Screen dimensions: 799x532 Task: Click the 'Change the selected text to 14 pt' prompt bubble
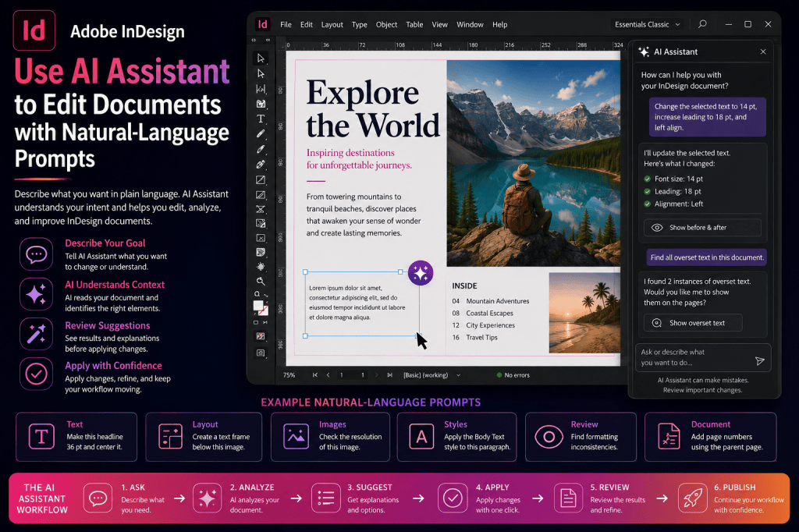tap(707, 117)
